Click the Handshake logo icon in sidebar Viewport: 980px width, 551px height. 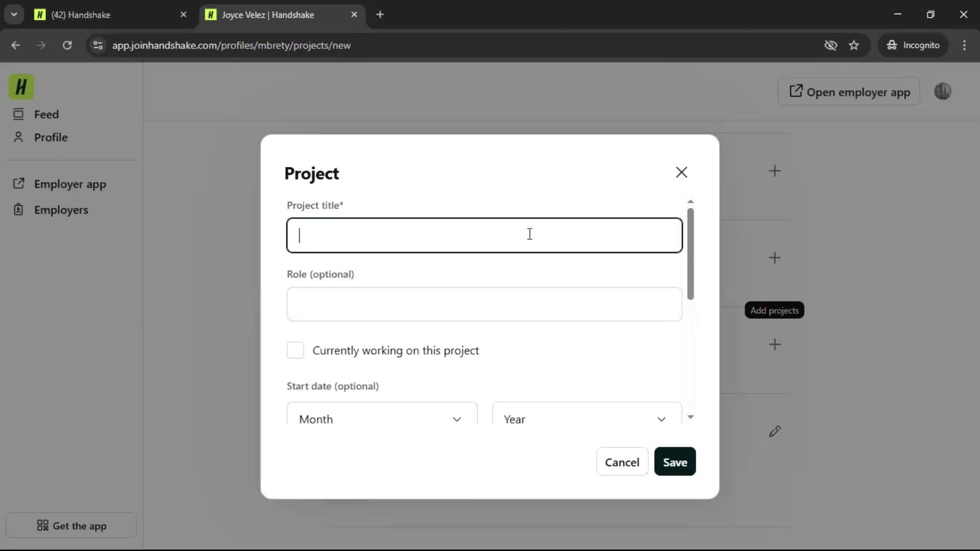[x=21, y=87]
